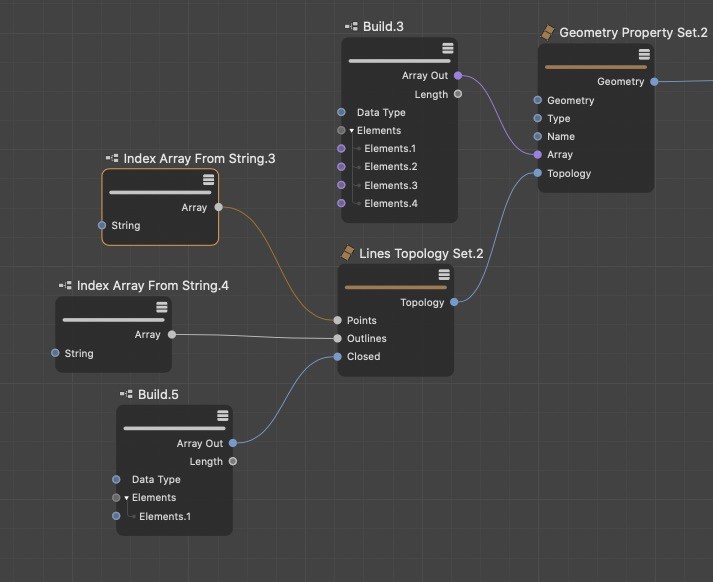Open Geometry Property Set.2 node menu icon
Screen dimensions: 713x582
coord(644,55)
